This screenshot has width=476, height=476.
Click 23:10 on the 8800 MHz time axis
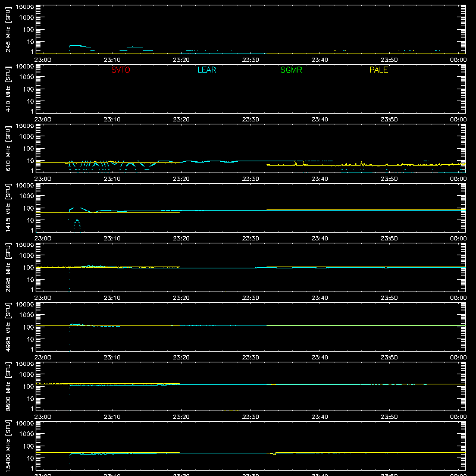tap(112, 417)
